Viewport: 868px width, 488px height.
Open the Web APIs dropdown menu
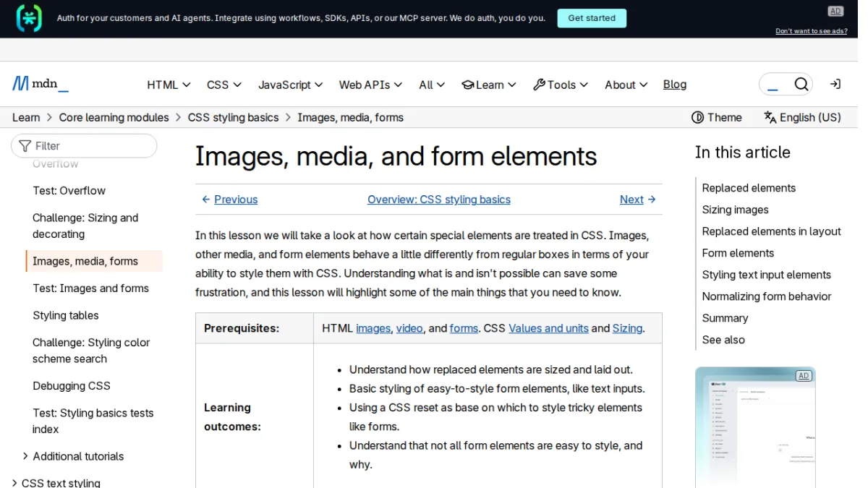(x=370, y=85)
